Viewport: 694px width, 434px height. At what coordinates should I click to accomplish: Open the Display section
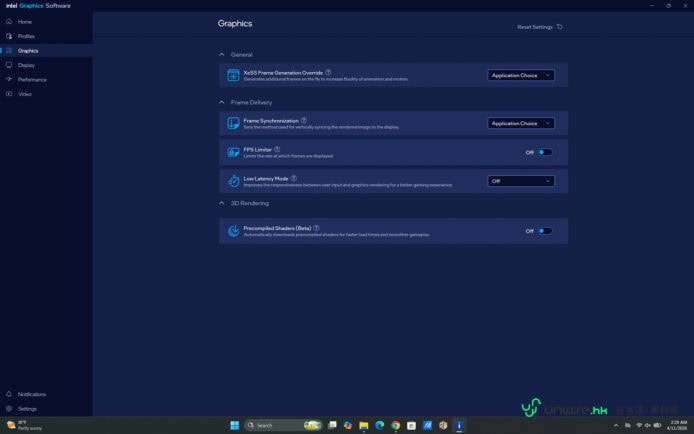click(x=26, y=65)
